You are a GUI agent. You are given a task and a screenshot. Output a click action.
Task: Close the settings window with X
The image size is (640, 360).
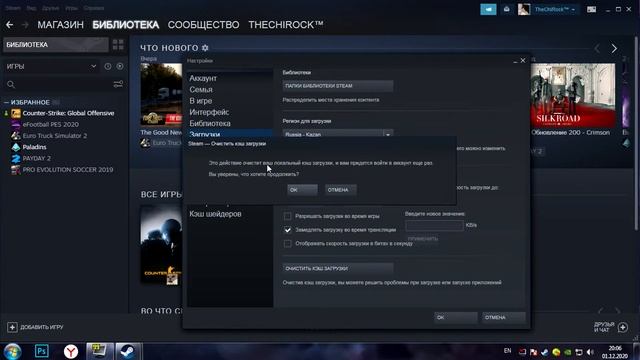coord(523,60)
